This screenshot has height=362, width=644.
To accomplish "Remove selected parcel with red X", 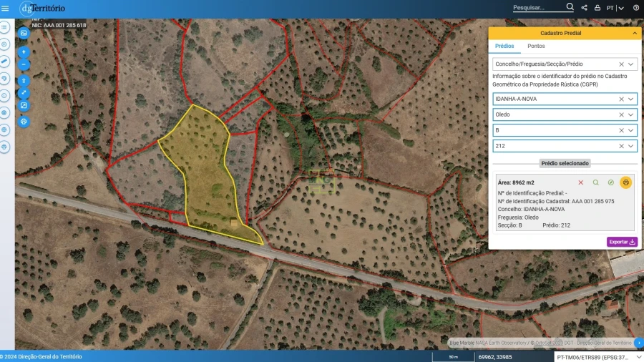I will tap(580, 182).
